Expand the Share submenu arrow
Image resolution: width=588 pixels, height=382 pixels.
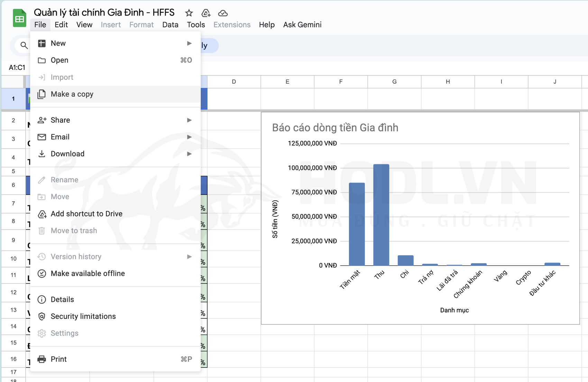pyautogui.click(x=189, y=120)
